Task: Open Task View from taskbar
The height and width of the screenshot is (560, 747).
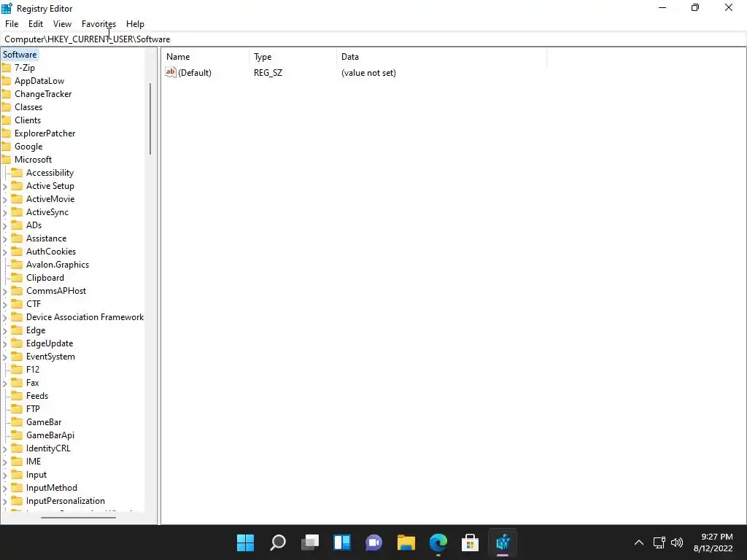Action: (x=310, y=542)
